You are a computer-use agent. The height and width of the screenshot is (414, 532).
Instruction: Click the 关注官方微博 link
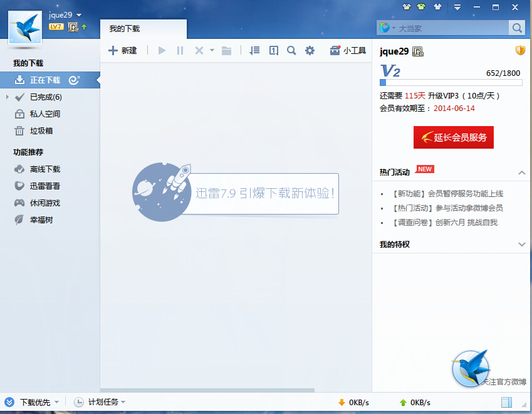(504, 382)
